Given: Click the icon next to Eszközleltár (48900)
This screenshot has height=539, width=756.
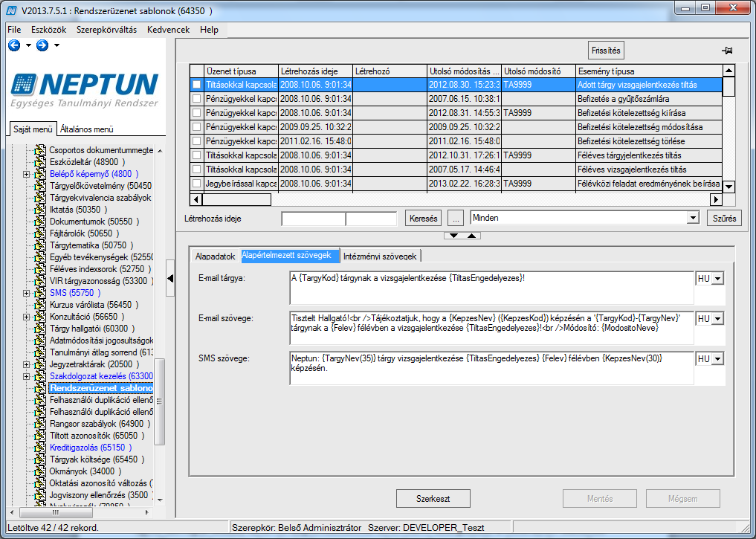Looking at the screenshot, I should 41,162.
